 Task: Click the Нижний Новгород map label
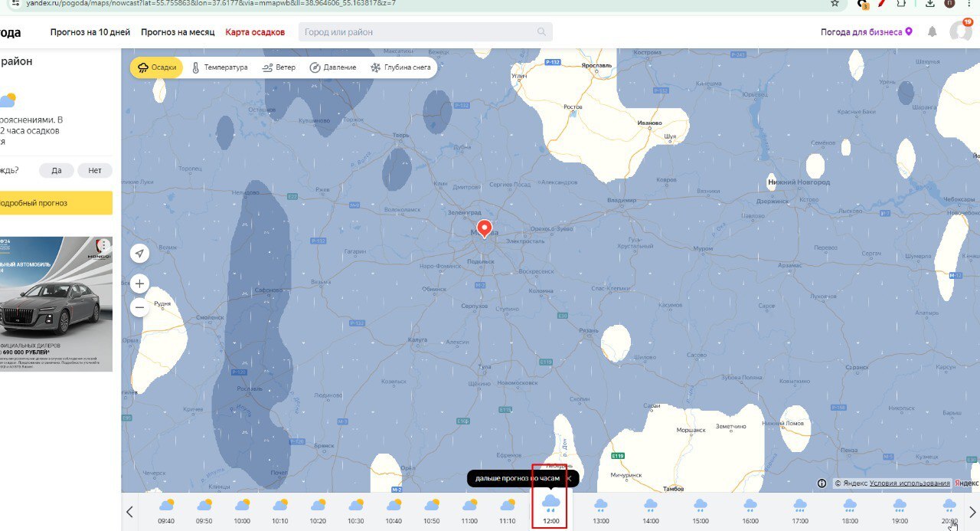(x=799, y=182)
